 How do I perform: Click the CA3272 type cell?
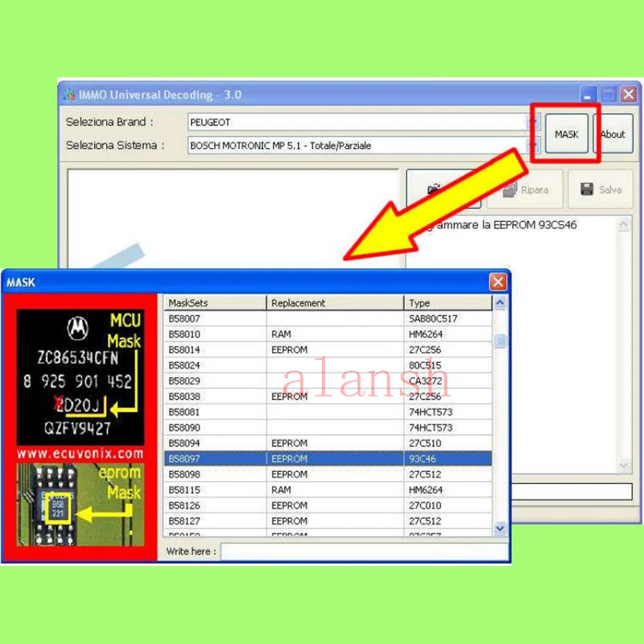448,381
